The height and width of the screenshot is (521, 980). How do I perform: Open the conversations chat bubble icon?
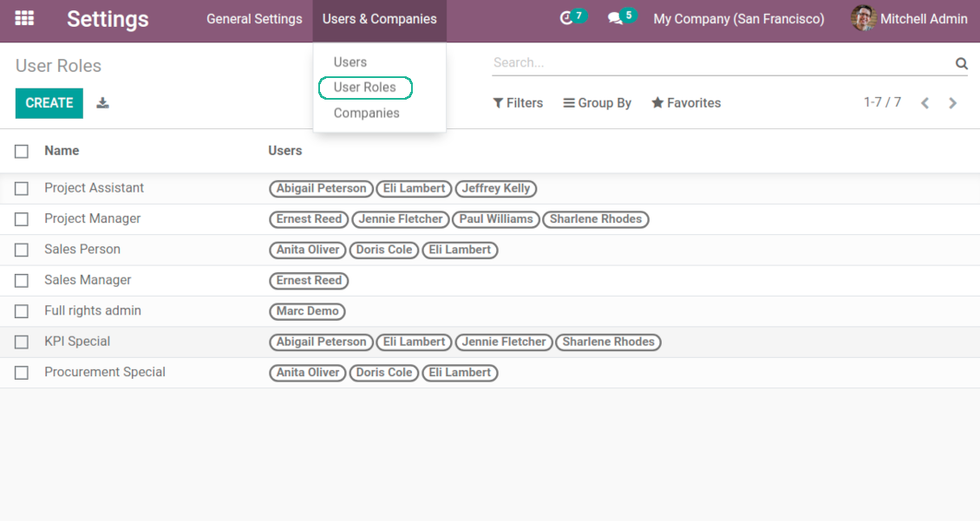click(616, 18)
